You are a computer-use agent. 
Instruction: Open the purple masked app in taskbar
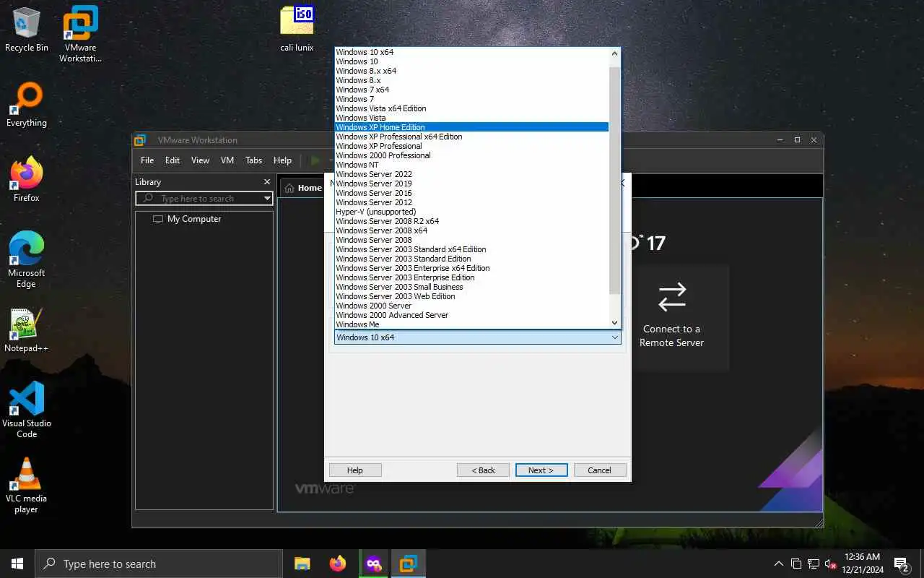[x=373, y=564]
